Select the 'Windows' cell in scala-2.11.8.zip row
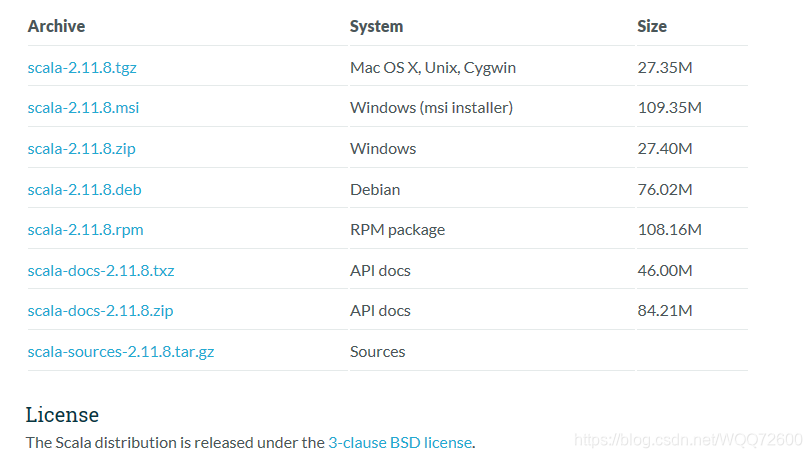Image resolution: width=812 pixels, height=458 pixels. (383, 149)
